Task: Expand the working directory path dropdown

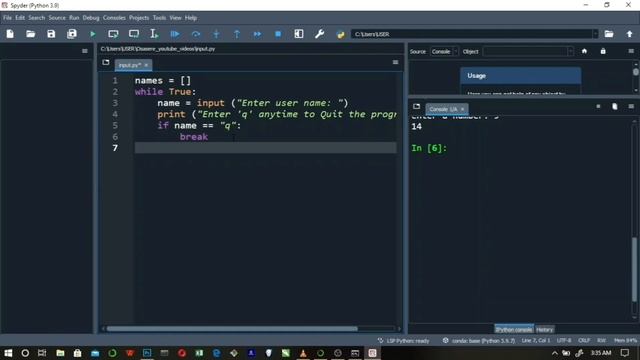Action: pyautogui.click(x=595, y=34)
